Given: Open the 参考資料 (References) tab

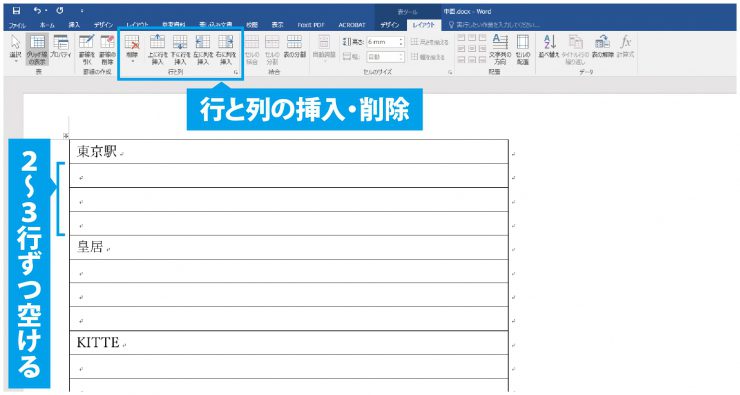Looking at the screenshot, I should coord(174,25).
